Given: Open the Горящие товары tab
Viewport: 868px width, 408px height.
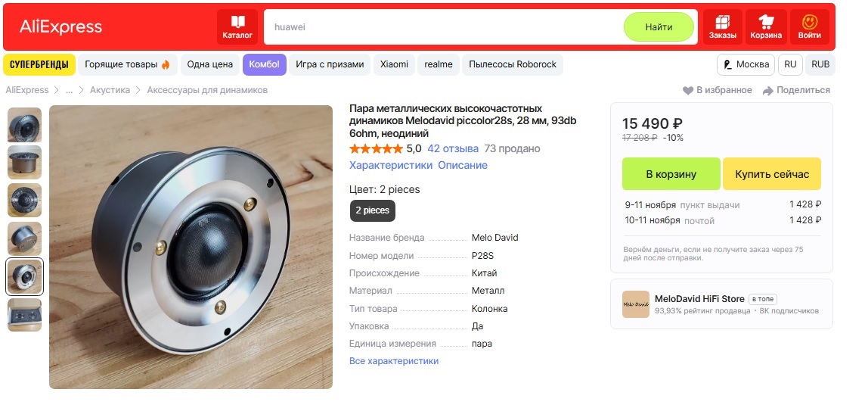Looking at the screenshot, I should pyautogui.click(x=127, y=64).
